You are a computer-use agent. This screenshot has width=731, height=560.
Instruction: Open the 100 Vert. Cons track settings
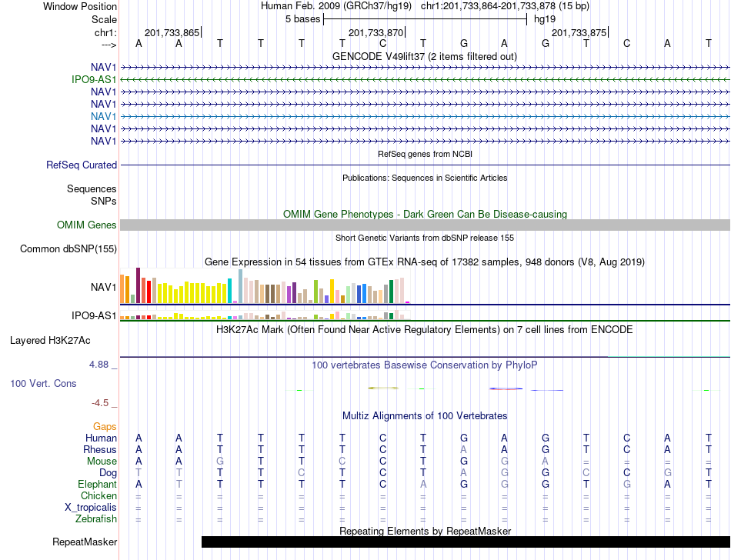pos(43,383)
